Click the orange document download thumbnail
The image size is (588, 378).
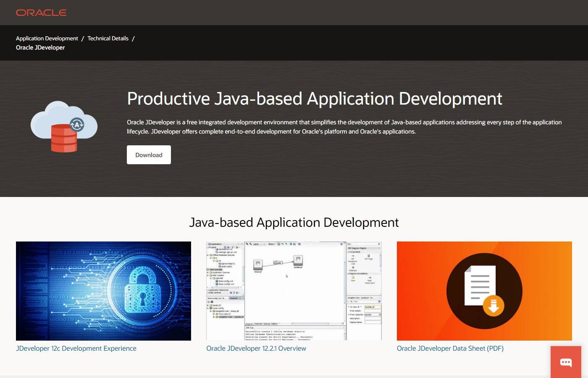pyautogui.click(x=484, y=291)
